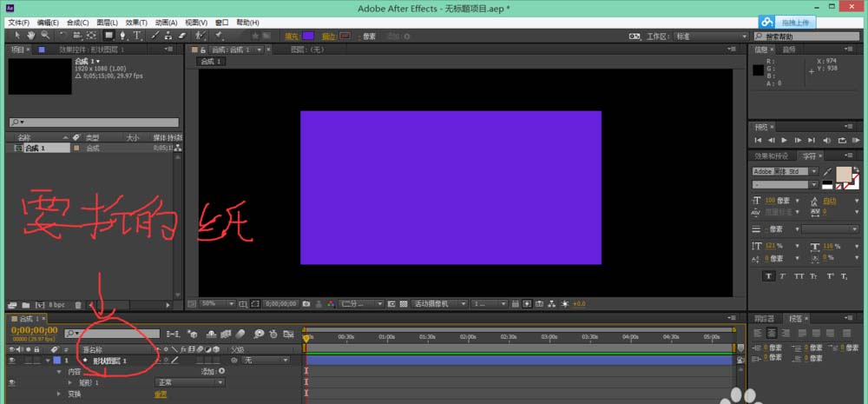Image resolution: width=868 pixels, height=404 pixels.
Task: Open the 效果(T) menu
Action: pyautogui.click(x=136, y=22)
